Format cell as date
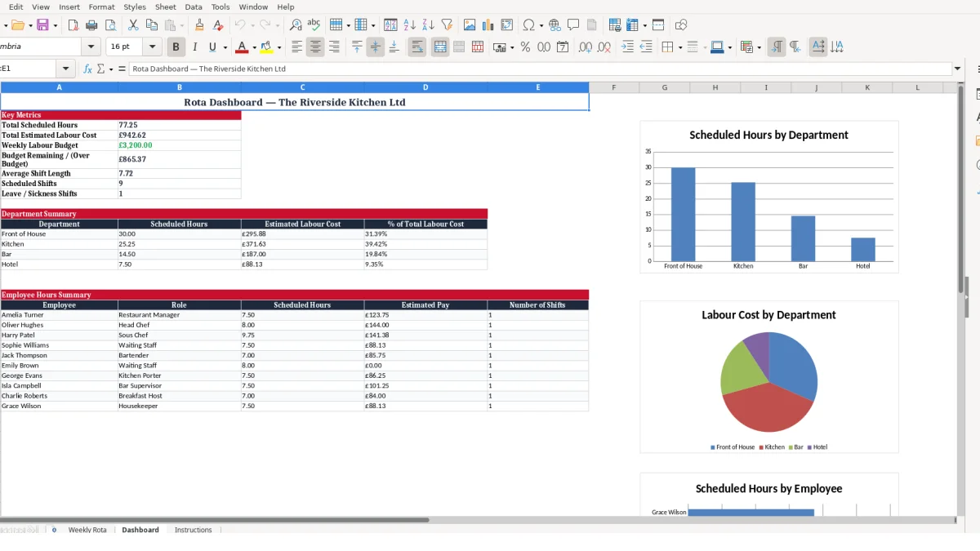 563,47
